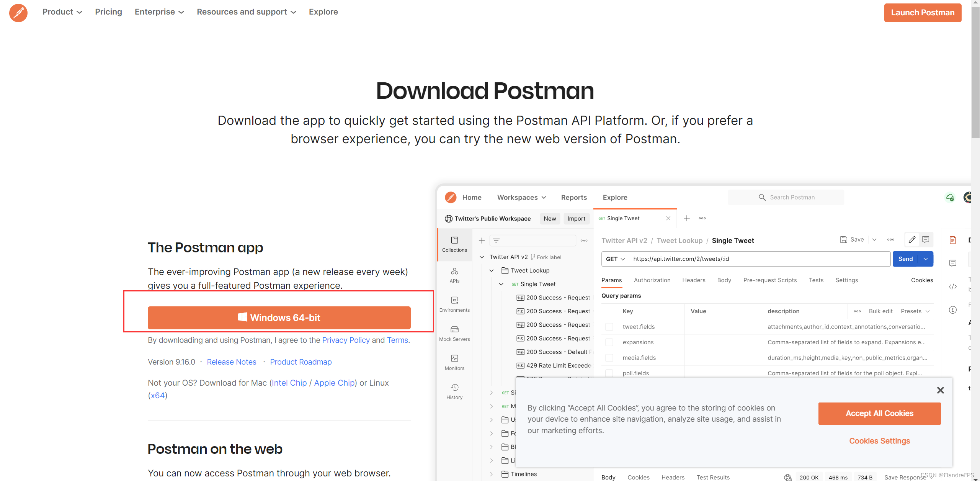Open History sidebar icon
Screen dimensions: 980x481
[x=454, y=391]
